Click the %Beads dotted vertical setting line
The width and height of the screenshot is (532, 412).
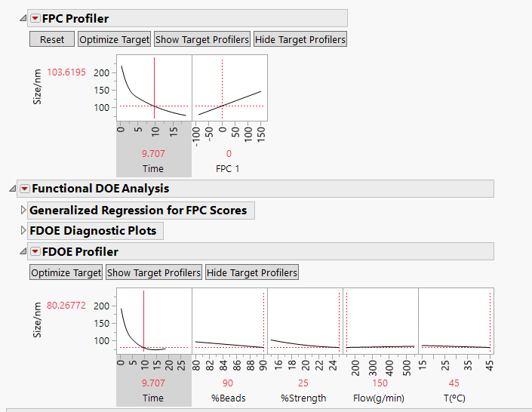point(263,321)
